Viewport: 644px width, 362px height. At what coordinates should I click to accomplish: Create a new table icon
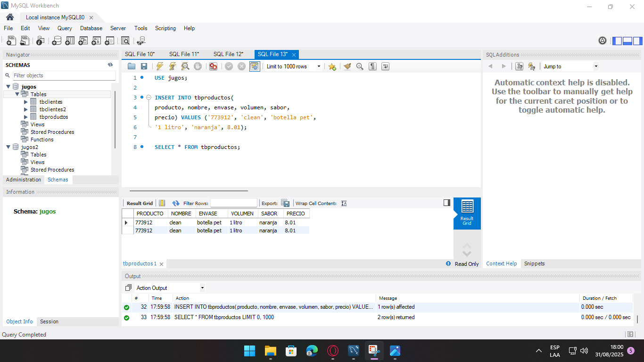[x=70, y=41]
